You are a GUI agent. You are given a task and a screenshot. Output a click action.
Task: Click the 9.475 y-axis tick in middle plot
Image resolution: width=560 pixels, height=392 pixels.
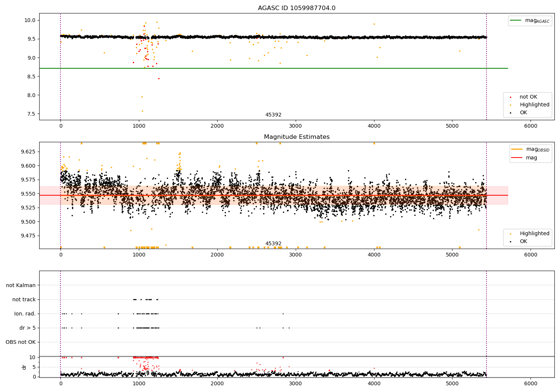(x=28, y=236)
